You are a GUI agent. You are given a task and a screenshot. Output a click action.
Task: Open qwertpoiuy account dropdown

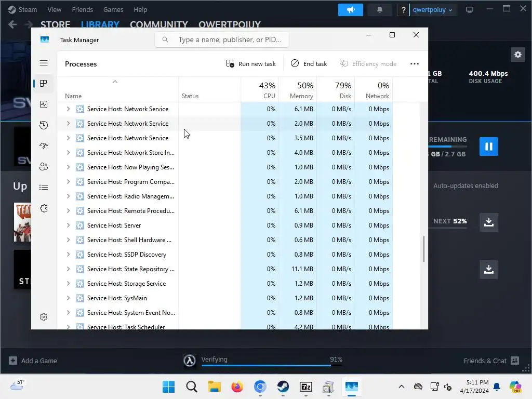coord(433,10)
